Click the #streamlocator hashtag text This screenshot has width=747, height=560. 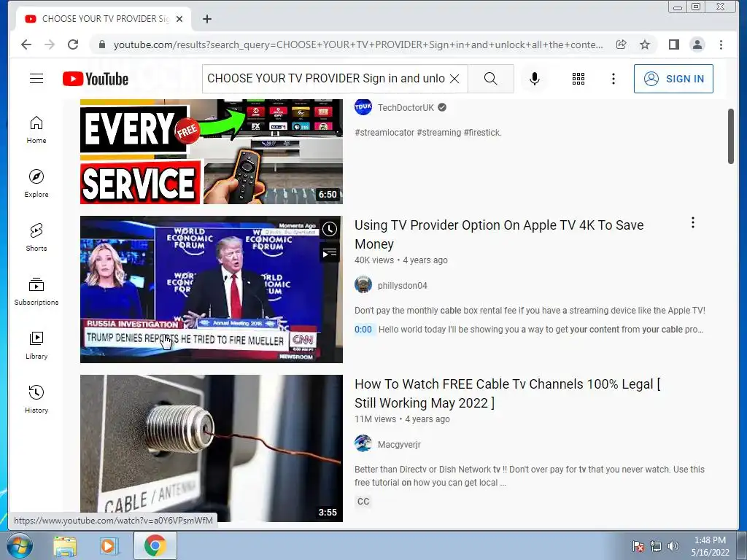[384, 133]
